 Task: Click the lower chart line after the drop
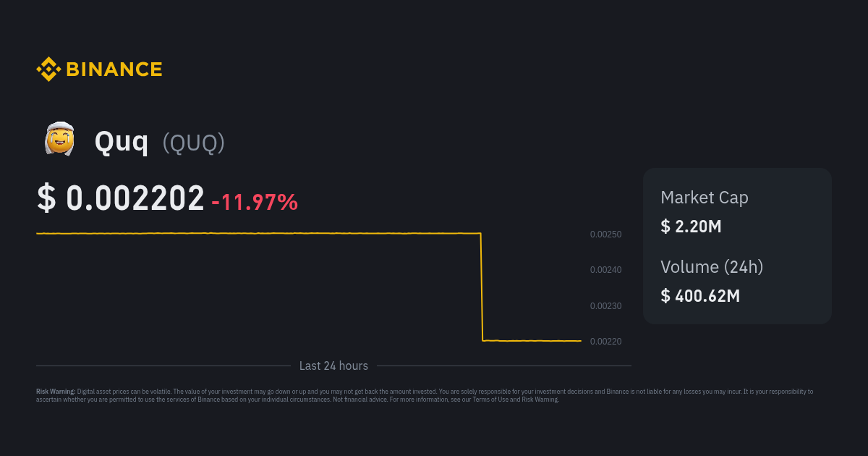pyautogui.click(x=532, y=340)
